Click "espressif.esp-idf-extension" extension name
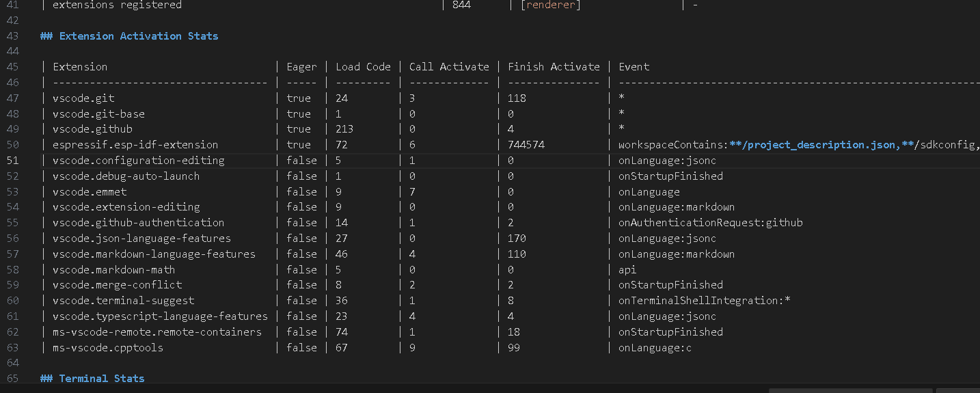This screenshot has height=393, width=980. (x=135, y=144)
